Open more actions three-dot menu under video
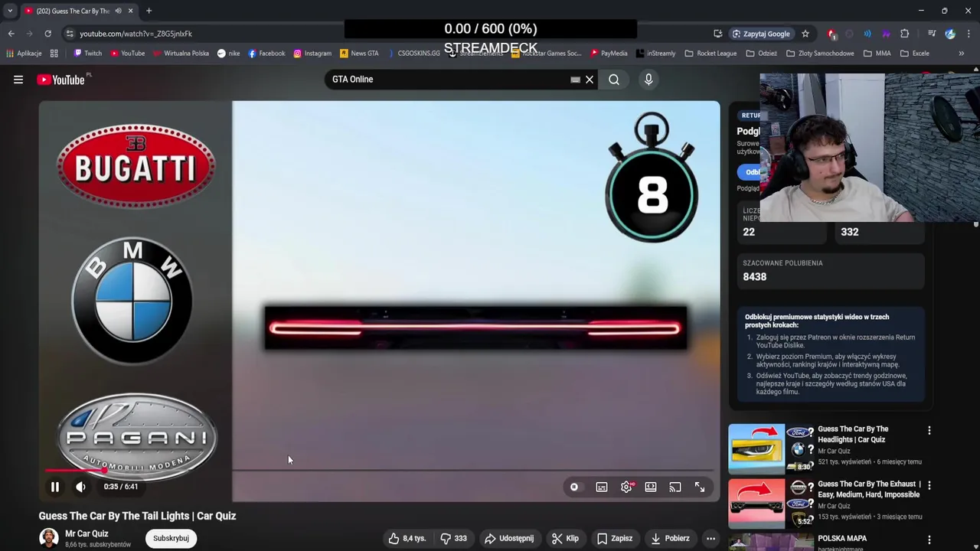Viewport: 980px width, 551px height. point(710,538)
